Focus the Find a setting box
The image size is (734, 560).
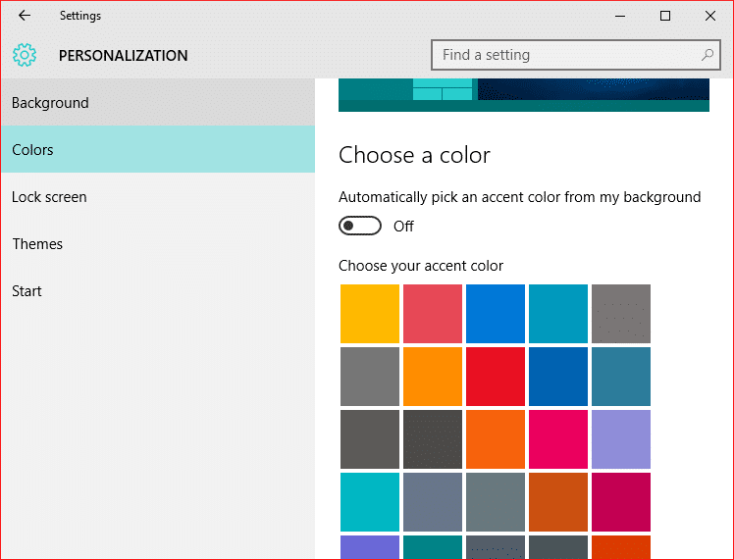click(575, 55)
